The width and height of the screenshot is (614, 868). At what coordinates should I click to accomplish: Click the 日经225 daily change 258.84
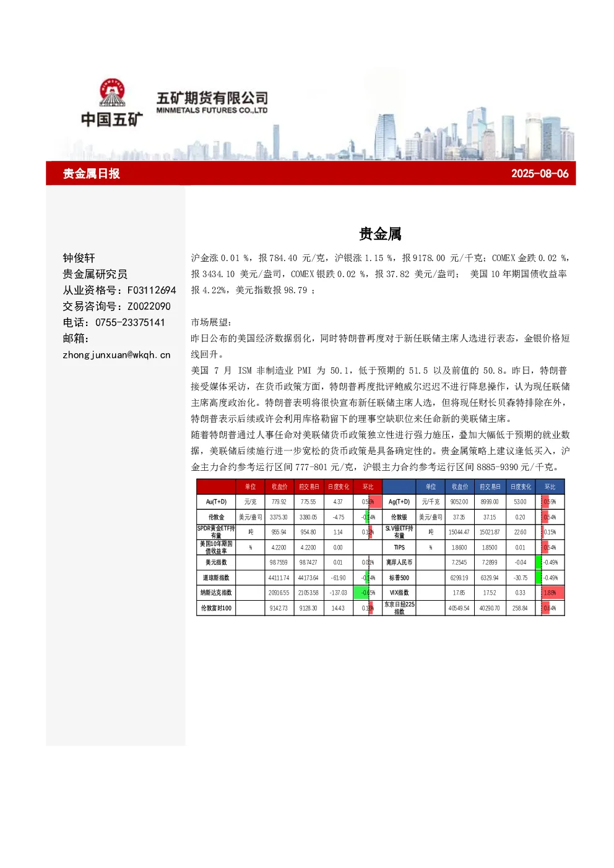click(x=520, y=608)
